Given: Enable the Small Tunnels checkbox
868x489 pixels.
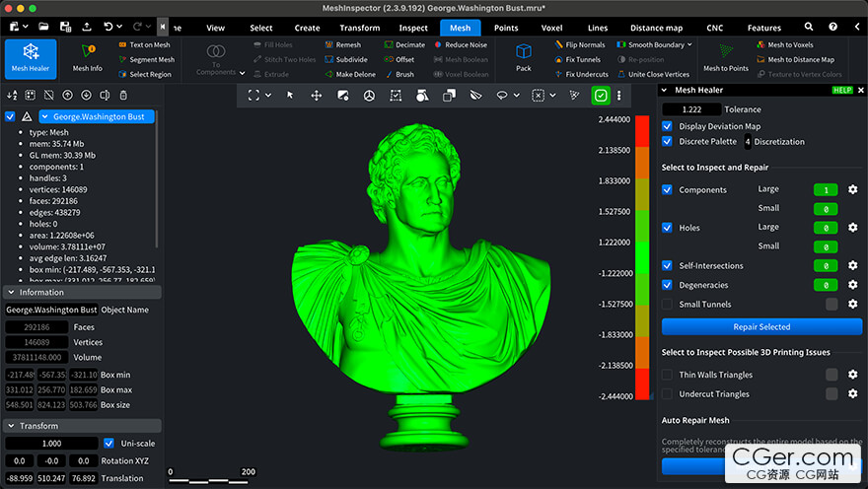Looking at the screenshot, I should point(668,305).
